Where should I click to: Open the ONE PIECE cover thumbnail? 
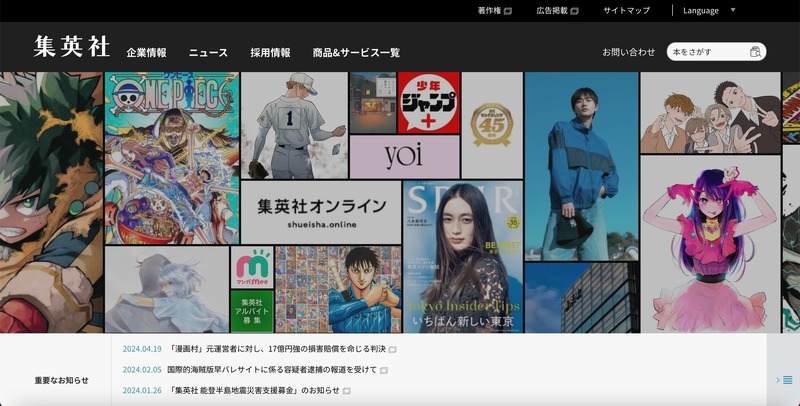point(171,158)
